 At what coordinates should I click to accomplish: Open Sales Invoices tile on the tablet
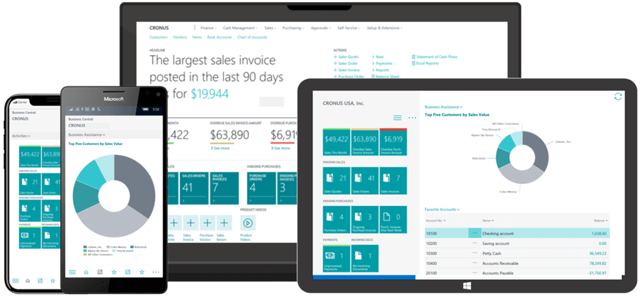point(393,181)
